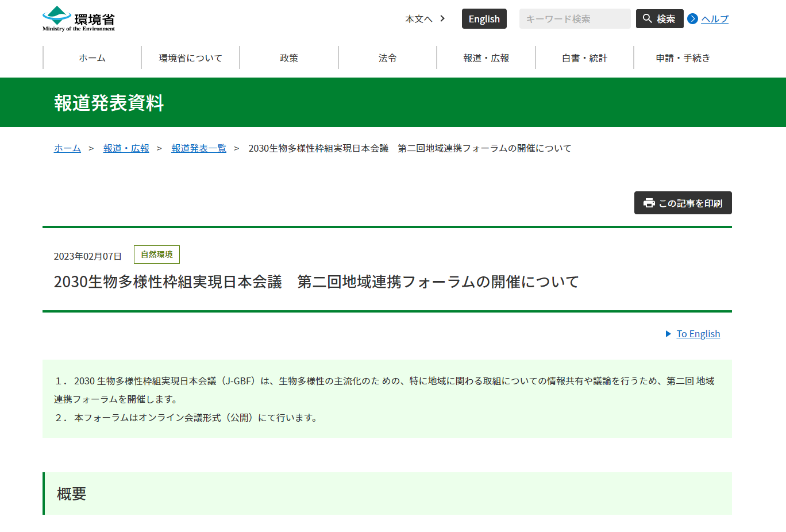Select 政策 in the navigation bar
Viewport: 786px width, 532px height.
click(289, 58)
